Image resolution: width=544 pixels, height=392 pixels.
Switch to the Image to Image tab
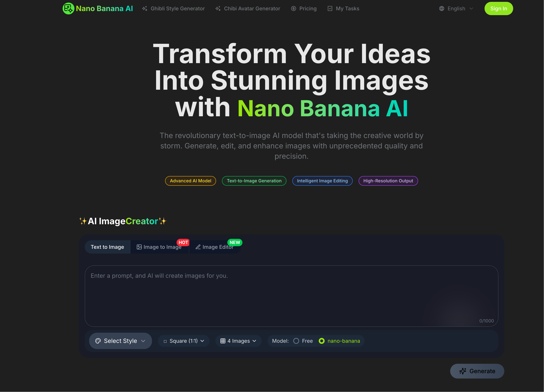(159, 247)
